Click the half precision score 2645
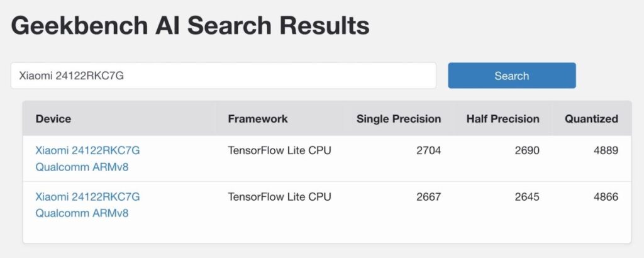The height and width of the screenshot is (258, 644). pos(527,197)
